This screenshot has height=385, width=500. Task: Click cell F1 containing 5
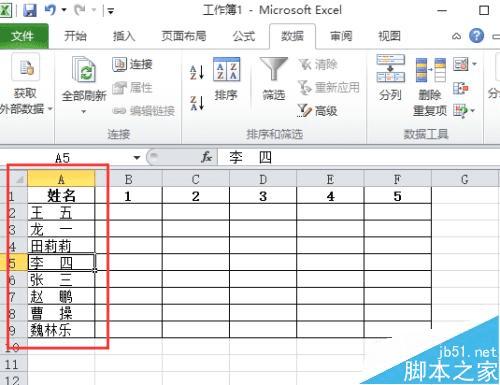click(397, 196)
